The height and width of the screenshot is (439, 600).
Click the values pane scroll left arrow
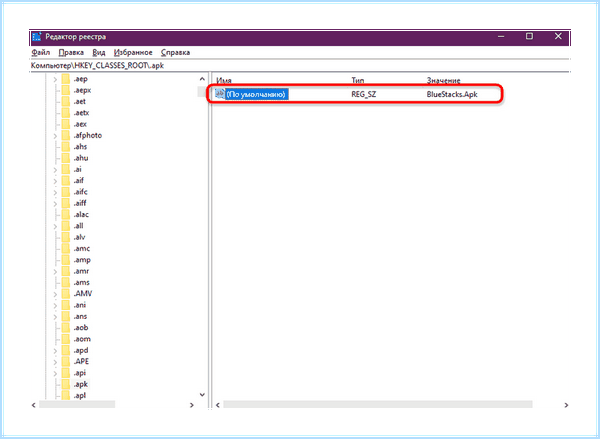tap(218, 405)
